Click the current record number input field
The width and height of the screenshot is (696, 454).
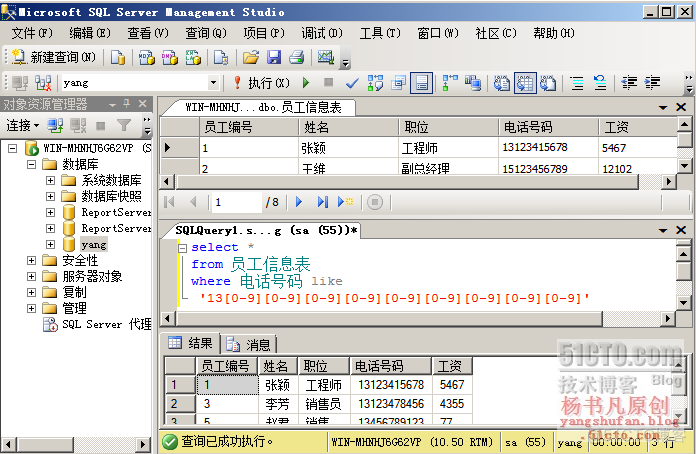tap(236, 202)
